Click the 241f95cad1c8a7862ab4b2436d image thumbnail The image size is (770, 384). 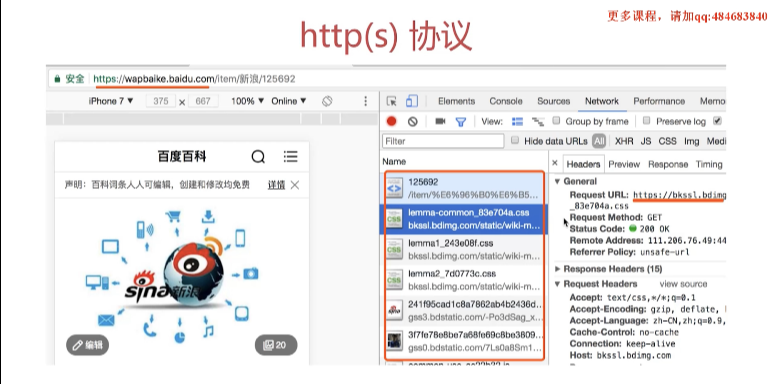pos(394,310)
